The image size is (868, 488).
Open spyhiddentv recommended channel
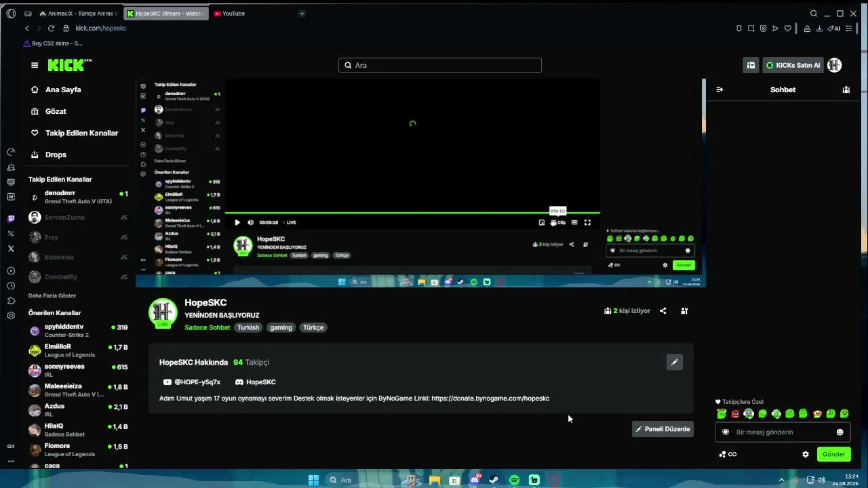(78, 331)
